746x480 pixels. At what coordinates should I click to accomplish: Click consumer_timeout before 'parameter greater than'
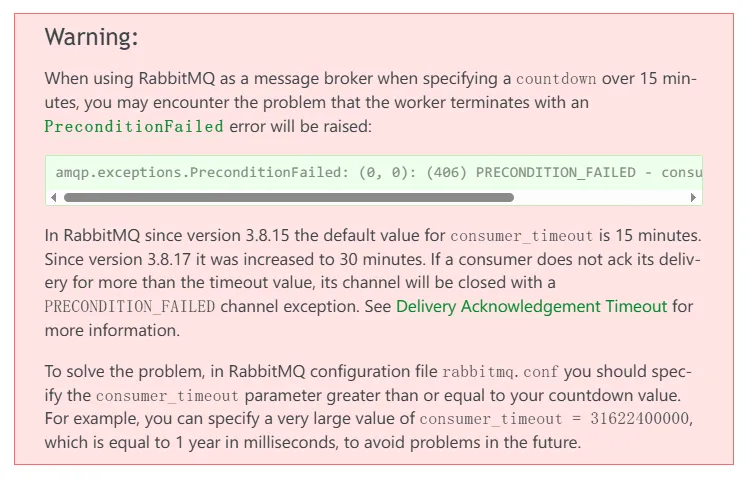coord(167,396)
